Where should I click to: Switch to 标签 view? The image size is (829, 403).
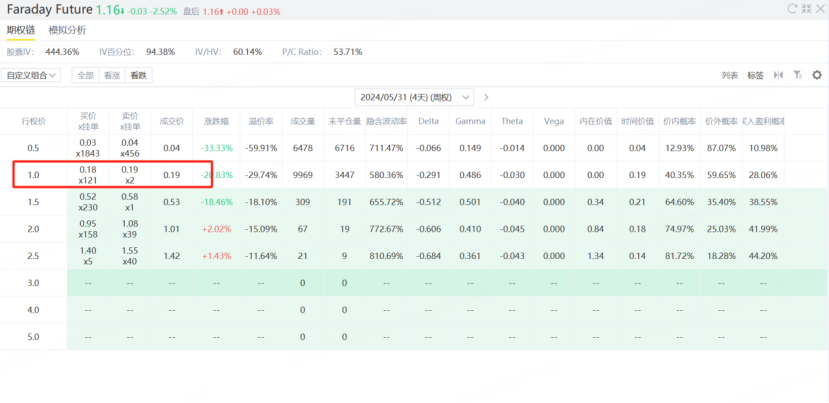(755, 76)
